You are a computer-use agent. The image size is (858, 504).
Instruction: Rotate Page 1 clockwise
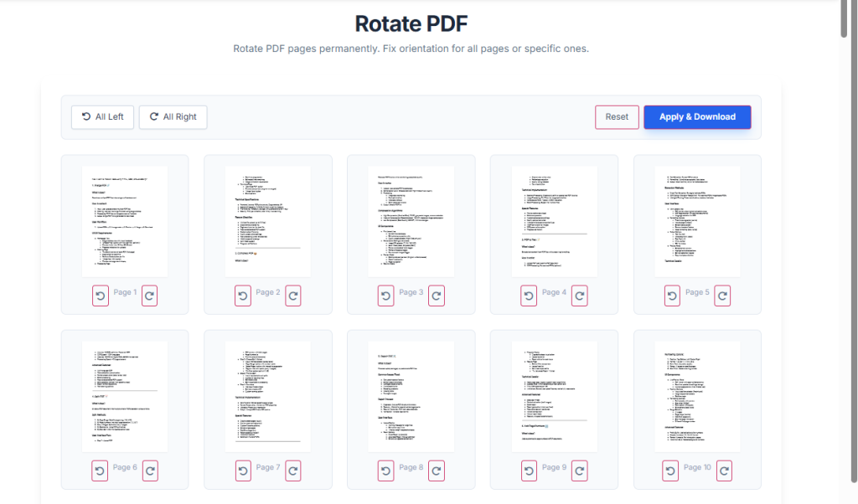tap(149, 296)
